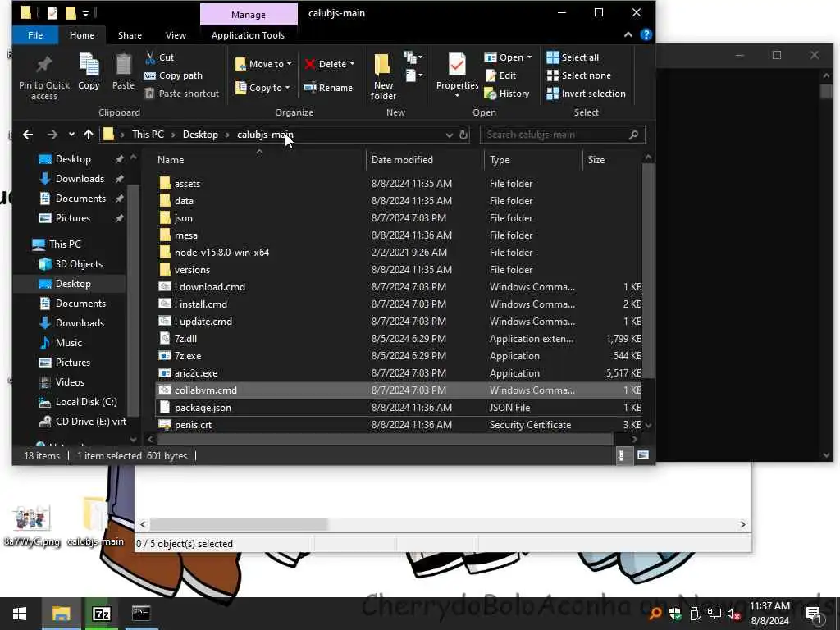
Task: Switch to the Share tab
Action: tap(130, 35)
